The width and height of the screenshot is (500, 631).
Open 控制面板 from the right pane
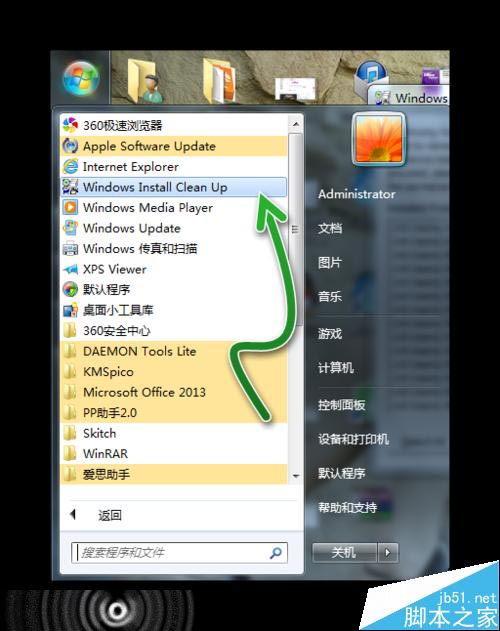(x=341, y=404)
